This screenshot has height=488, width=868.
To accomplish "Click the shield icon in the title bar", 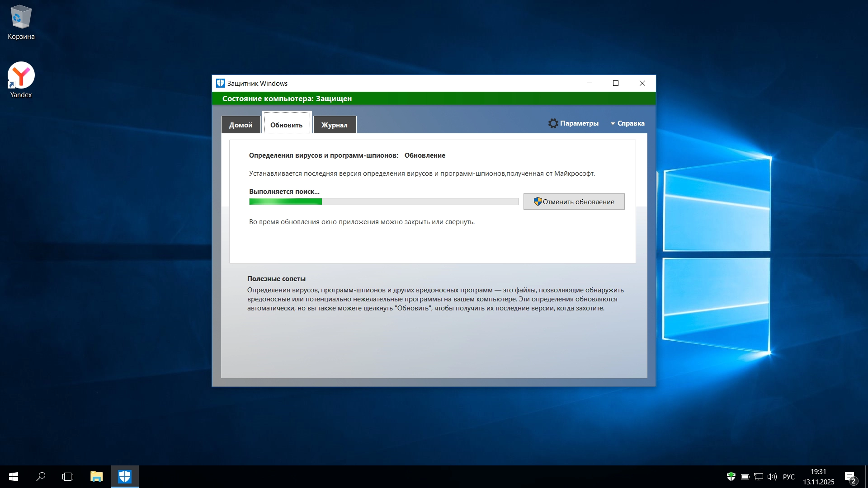I will (220, 83).
